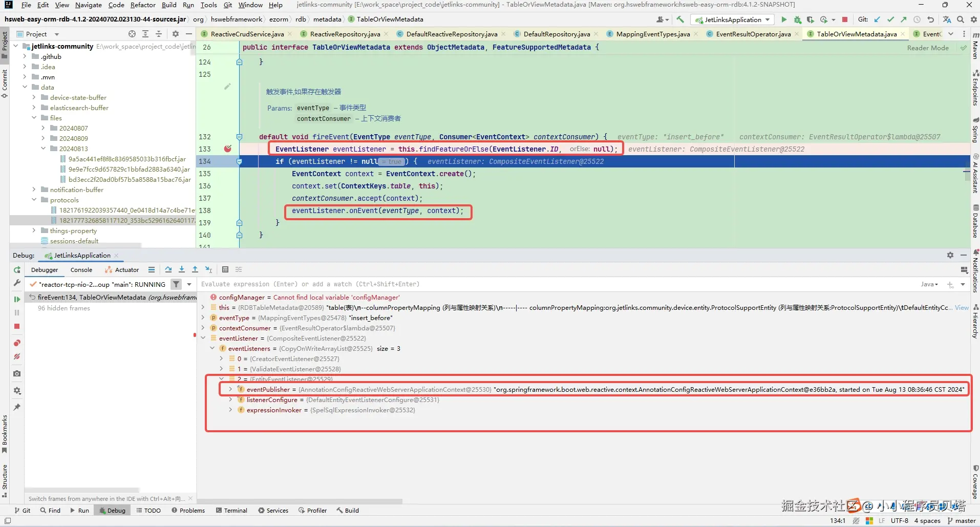
Task: Open Project panel options gear
Action: pos(176,34)
